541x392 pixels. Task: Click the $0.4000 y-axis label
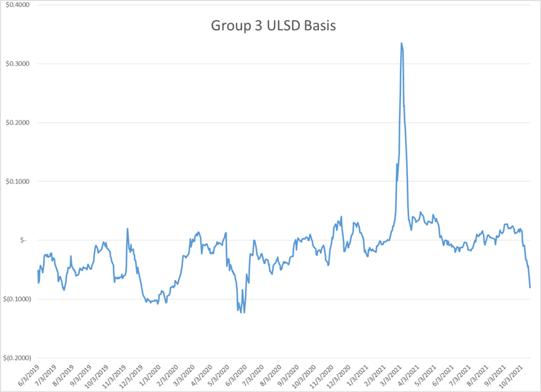point(17,5)
